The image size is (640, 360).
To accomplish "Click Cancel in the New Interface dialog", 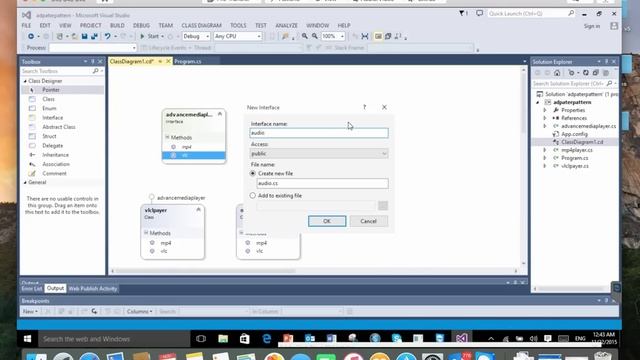I will click(x=369, y=221).
